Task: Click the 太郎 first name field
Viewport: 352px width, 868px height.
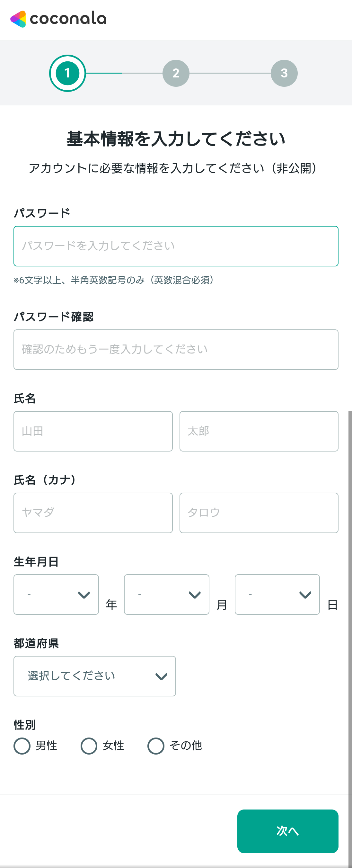Action: click(259, 431)
